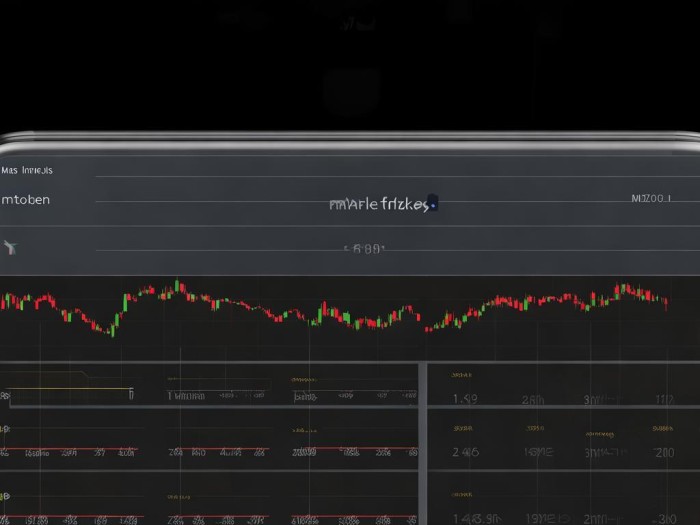The image size is (700, 525).
Task: Click the round marker icon on the first table row
Action: 4,396
